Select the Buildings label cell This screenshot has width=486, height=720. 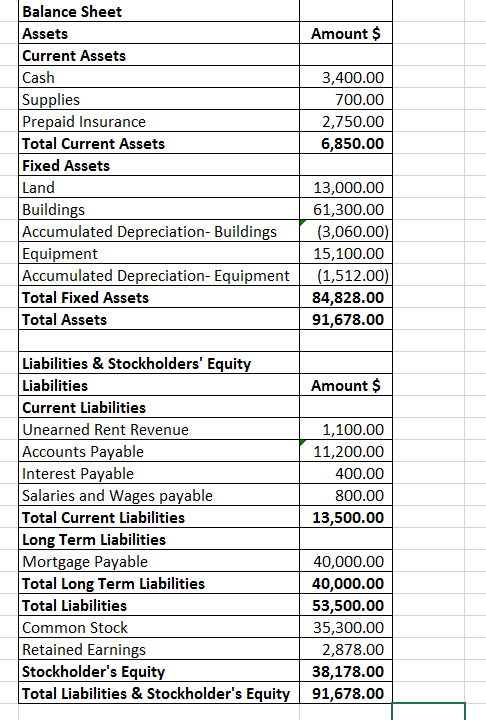[159, 209]
